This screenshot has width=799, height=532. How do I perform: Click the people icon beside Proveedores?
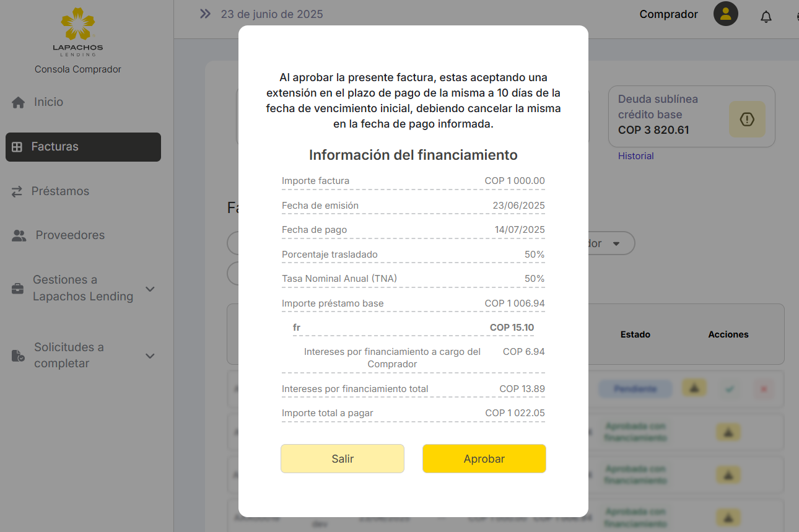(19, 235)
